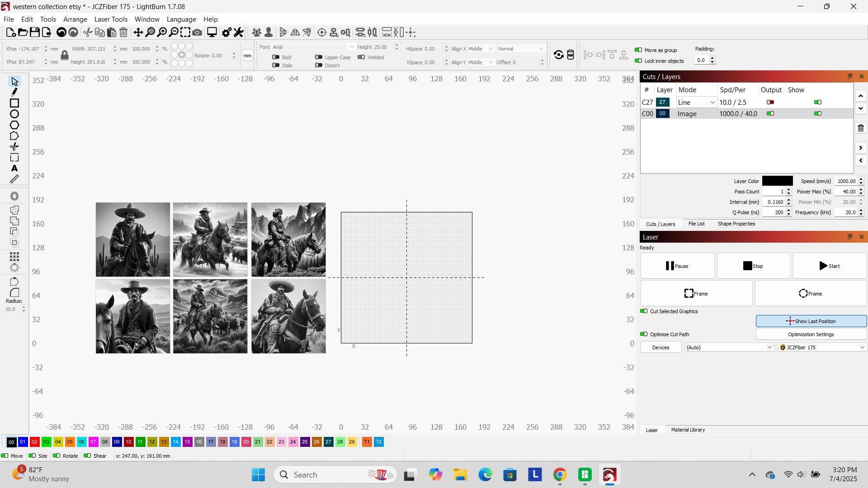Viewport: 868px width, 488px height.
Task: Click the Start laser button
Action: [830, 266]
